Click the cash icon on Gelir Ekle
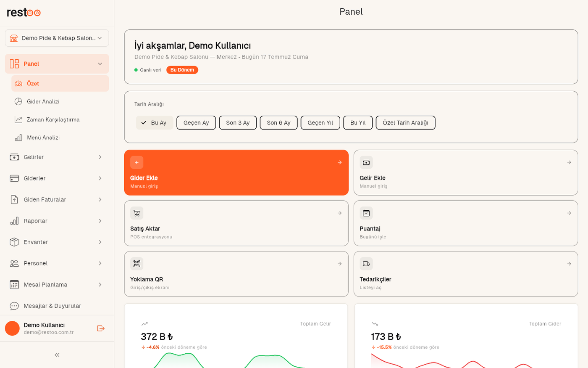The height and width of the screenshot is (368, 588). tap(366, 162)
